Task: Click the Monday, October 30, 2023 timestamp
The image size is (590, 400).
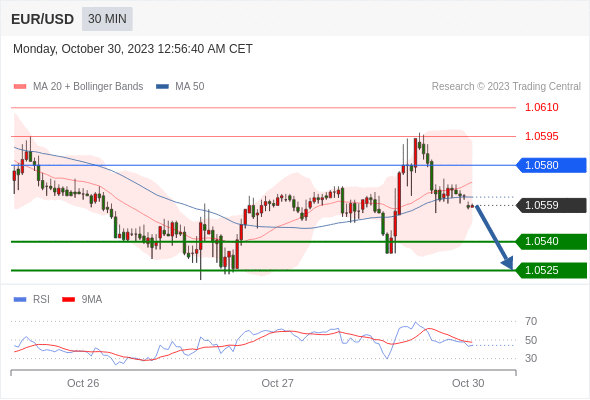Action: click(133, 49)
